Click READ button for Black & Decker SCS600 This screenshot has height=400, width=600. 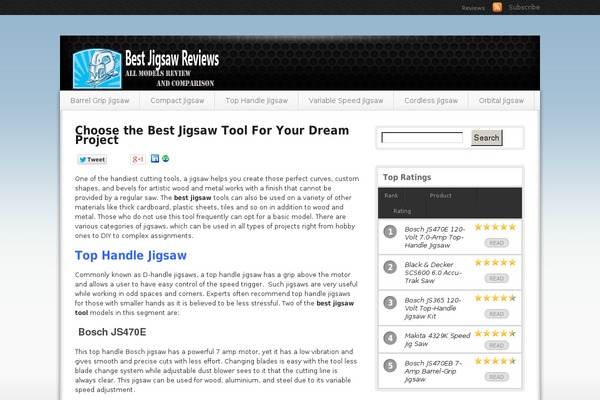[496, 278]
